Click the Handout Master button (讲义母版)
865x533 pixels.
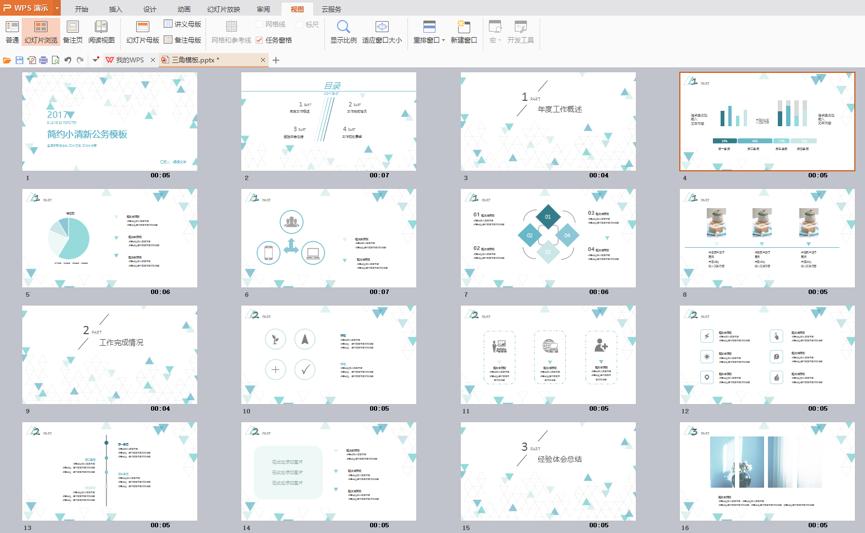point(182,24)
